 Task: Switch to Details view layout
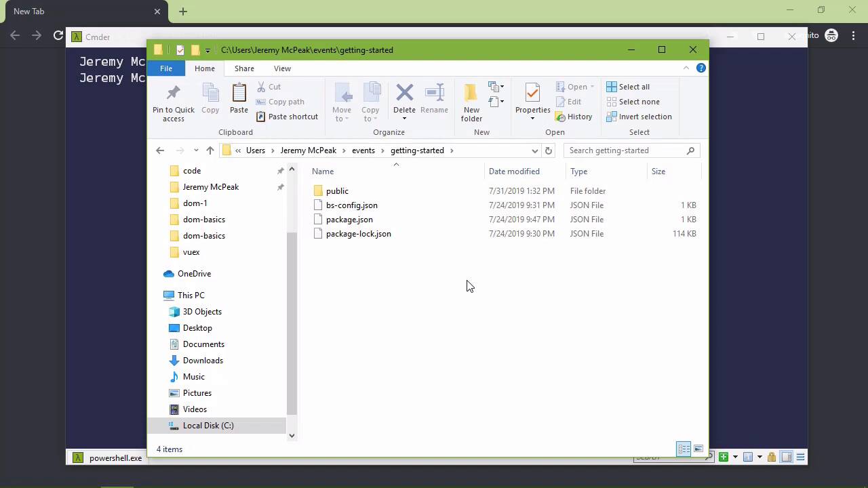[x=684, y=449]
